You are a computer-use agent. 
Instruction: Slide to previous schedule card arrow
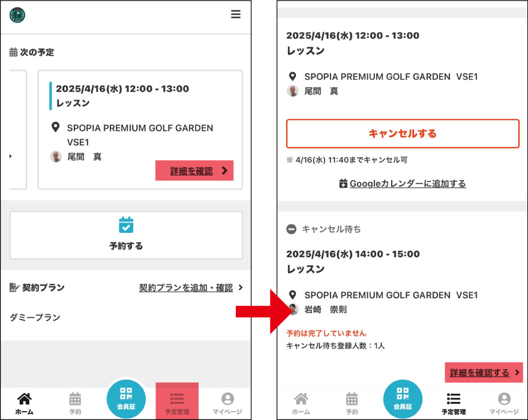tap(10, 156)
